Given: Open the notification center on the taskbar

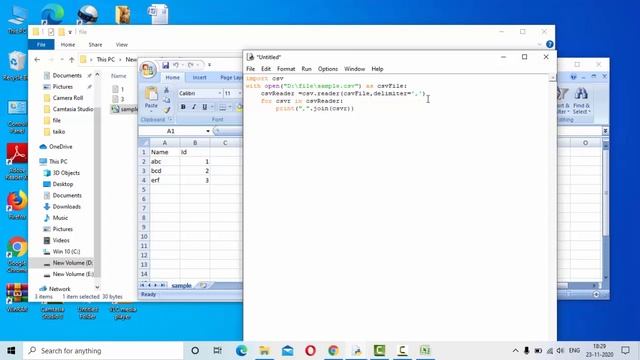Looking at the screenshot, I should 625,351.
